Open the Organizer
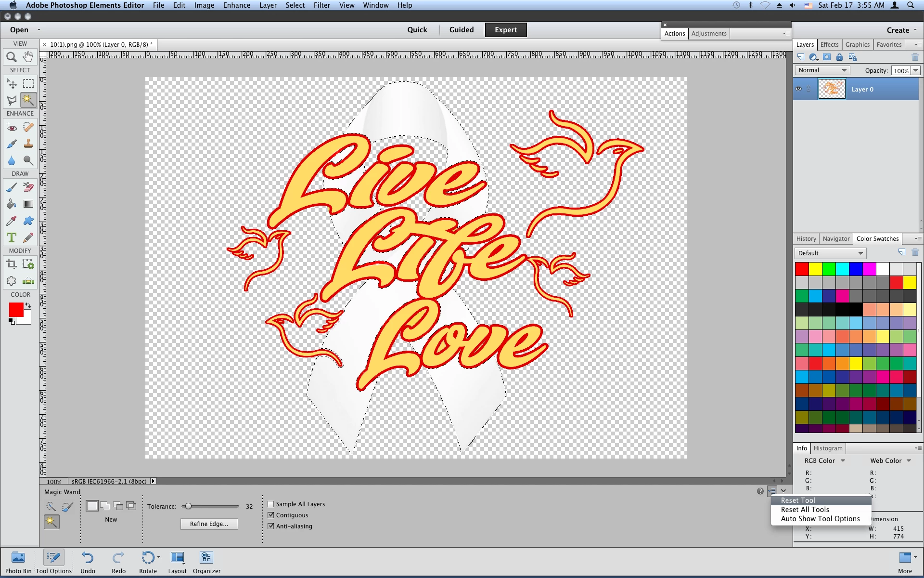This screenshot has height=578, width=924. coord(206,558)
